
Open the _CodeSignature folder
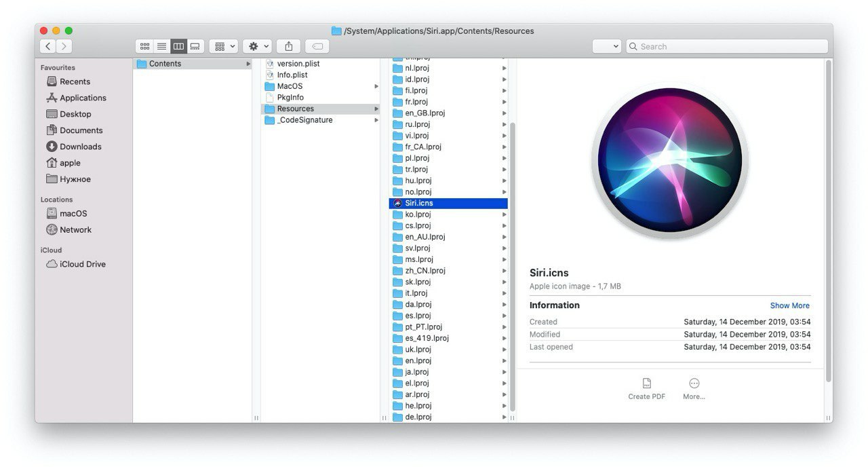320,120
